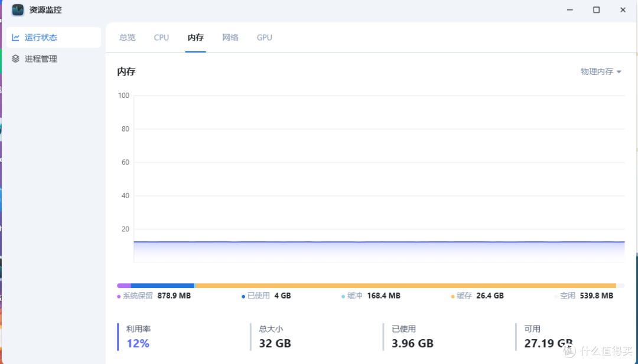Click the 内存 section heading
Viewport: 638px width, 364px height.
pyautogui.click(x=126, y=72)
